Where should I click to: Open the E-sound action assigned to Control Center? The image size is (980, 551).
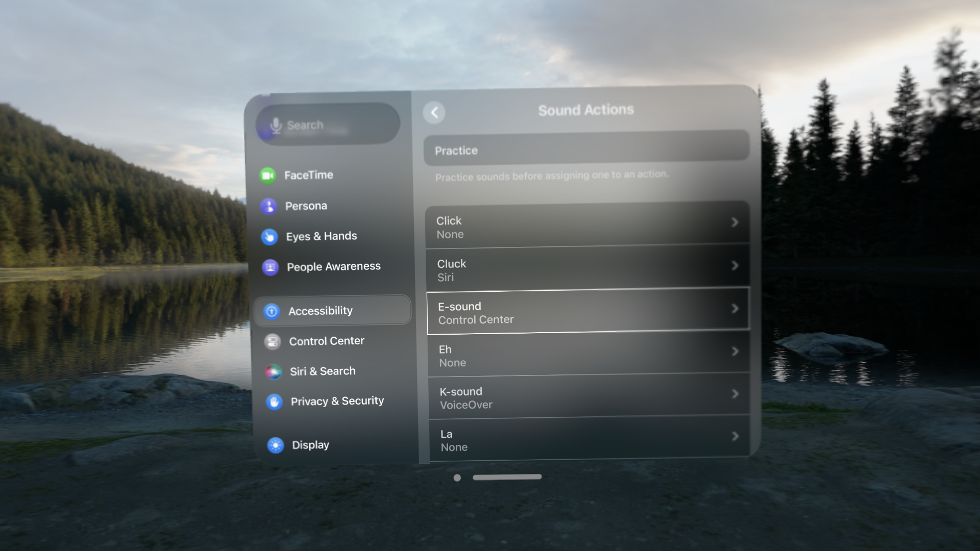point(587,312)
